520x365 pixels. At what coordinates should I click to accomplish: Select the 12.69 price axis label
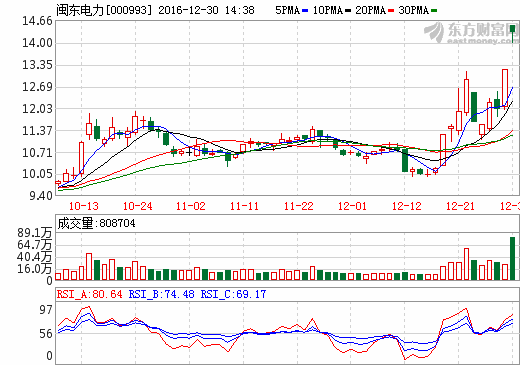(x=37, y=87)
